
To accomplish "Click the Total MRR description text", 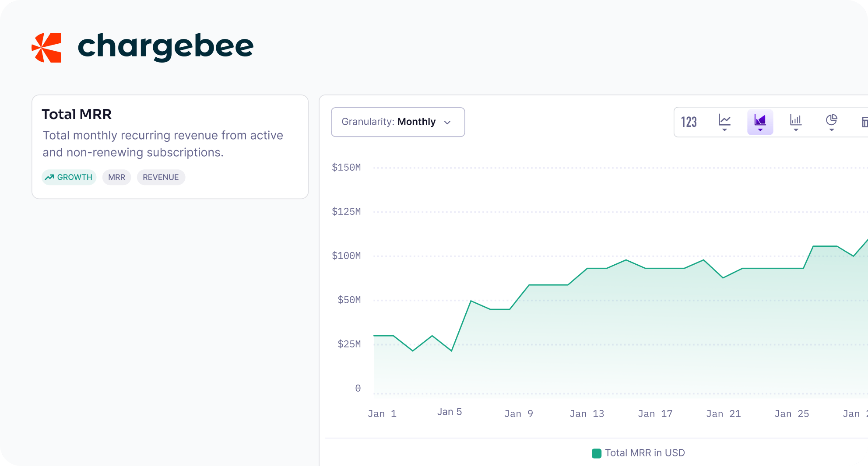I will point(163,144).
